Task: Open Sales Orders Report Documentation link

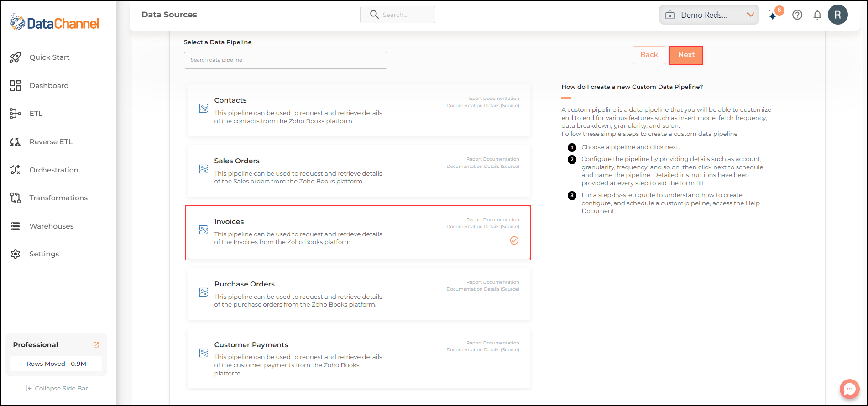Action: coord(492,159)
